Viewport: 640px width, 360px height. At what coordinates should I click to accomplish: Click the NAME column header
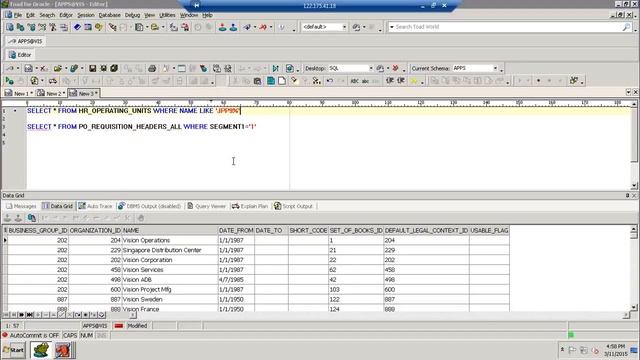170,231
